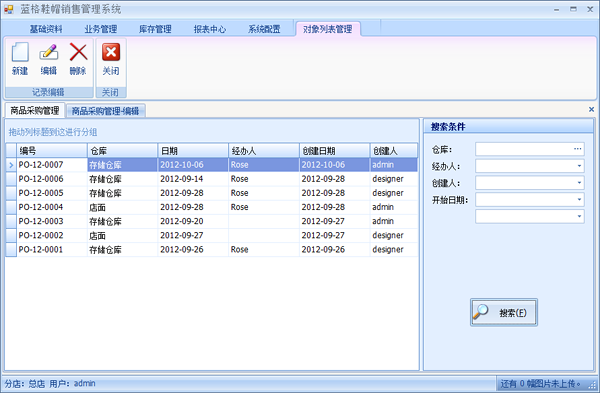The height and width of the screenshot is (393, 600).
Task: Open the end date dropdown below 开始日期
Action: coord(579,216)
